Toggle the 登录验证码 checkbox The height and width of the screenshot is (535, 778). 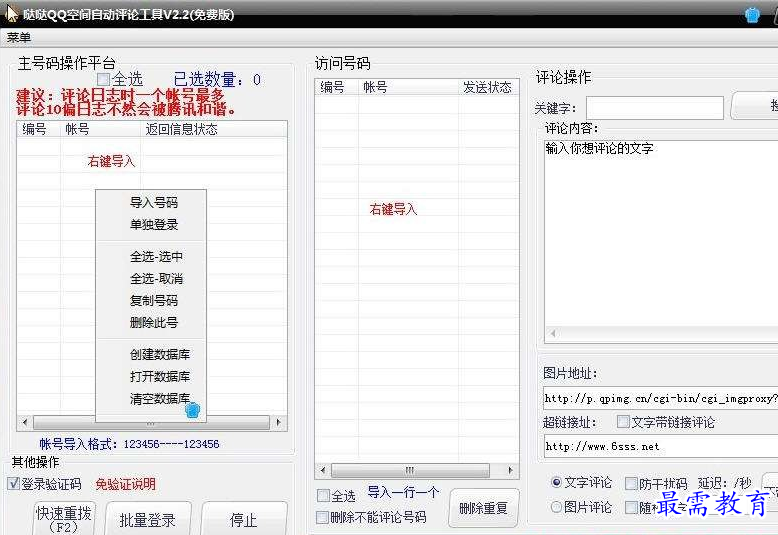click(14, 483)
